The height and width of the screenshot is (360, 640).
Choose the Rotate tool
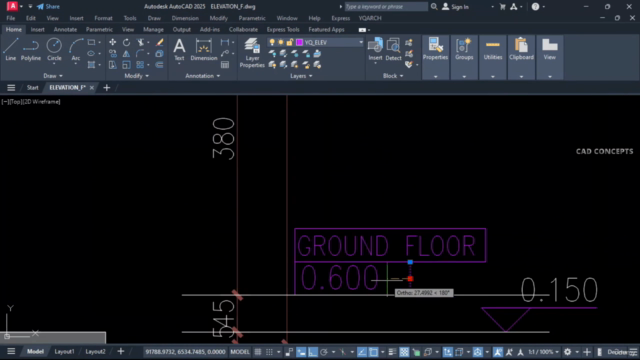[x=127, y=42]
